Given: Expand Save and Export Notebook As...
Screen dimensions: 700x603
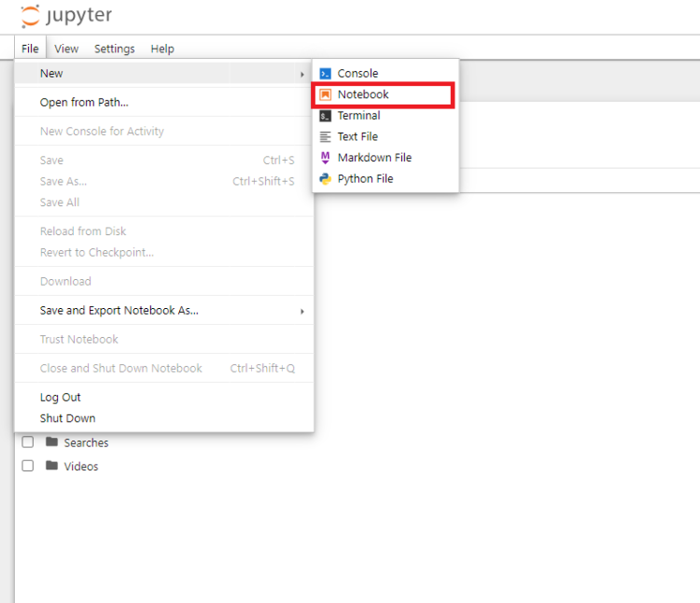Looking at the screenshot, I should (164, 310).
